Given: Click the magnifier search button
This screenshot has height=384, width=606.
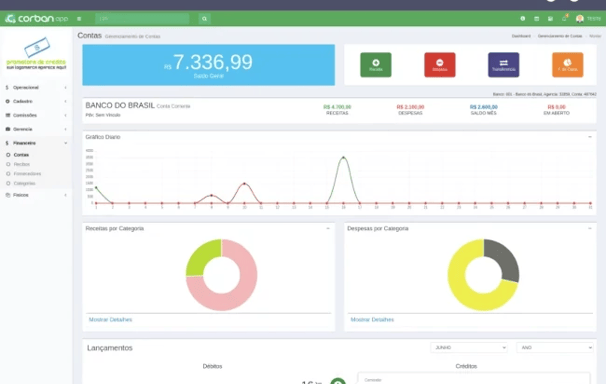Looking at the screenshot, I should click(204, 19).
